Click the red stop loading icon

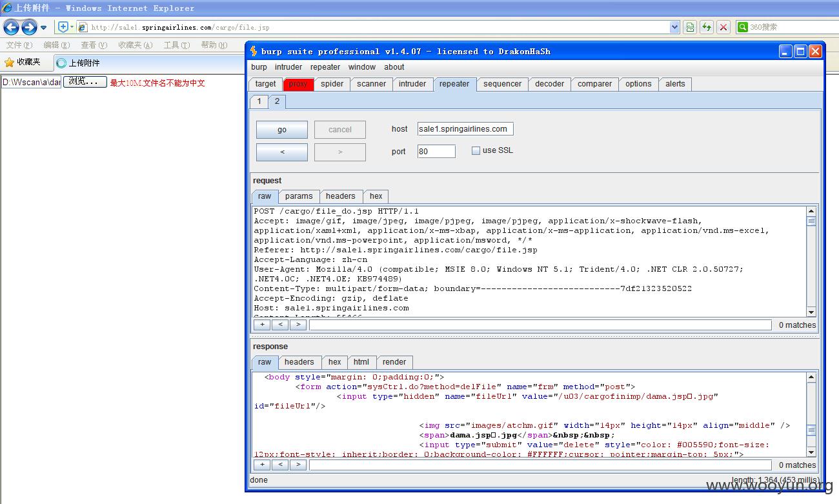pos(723,27)
